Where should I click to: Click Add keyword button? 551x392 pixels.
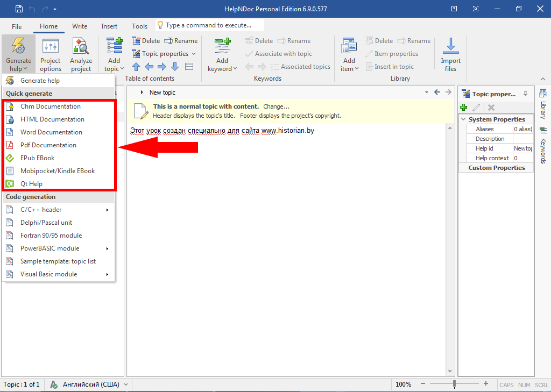(x=222, y=54)
